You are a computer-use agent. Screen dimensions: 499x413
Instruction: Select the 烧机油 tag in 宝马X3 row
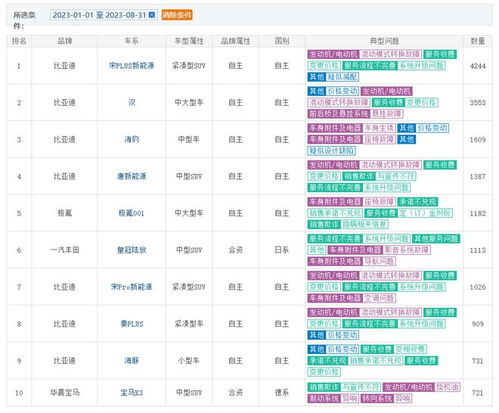[448, 387]
